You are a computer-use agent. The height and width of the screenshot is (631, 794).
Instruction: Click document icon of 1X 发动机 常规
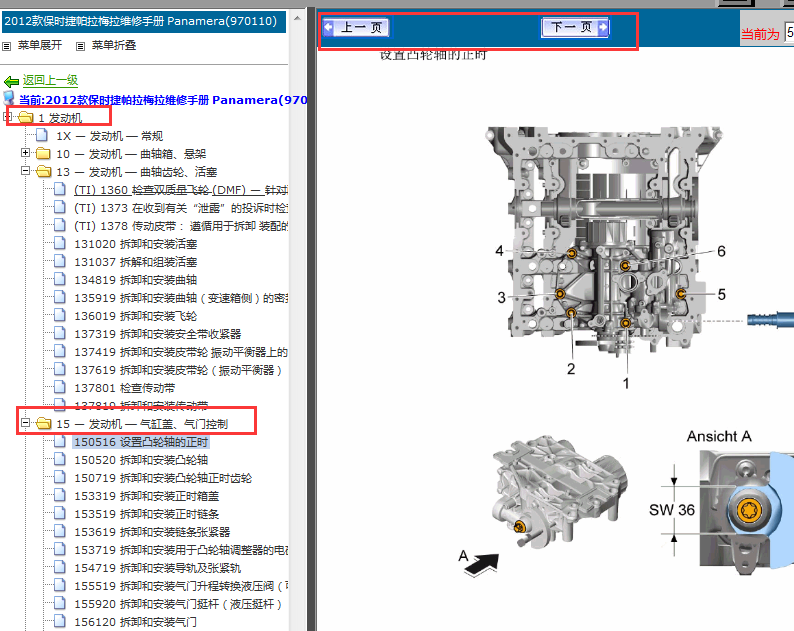click(x=42, y=135)
